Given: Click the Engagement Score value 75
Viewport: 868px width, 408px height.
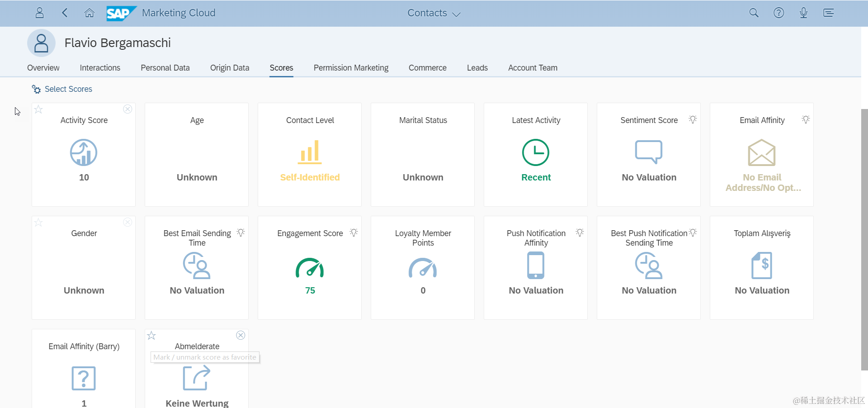Looking at the screenshot, I should pos(310,290).
